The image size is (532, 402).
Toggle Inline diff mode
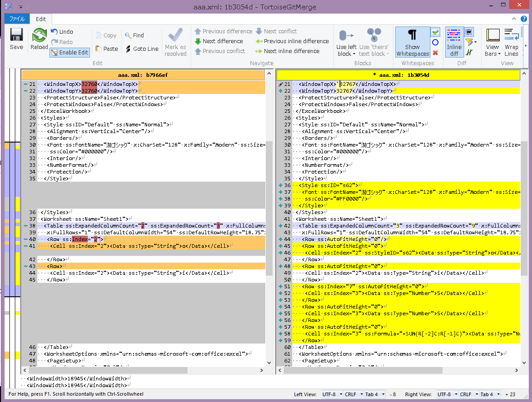pos(454,41)
